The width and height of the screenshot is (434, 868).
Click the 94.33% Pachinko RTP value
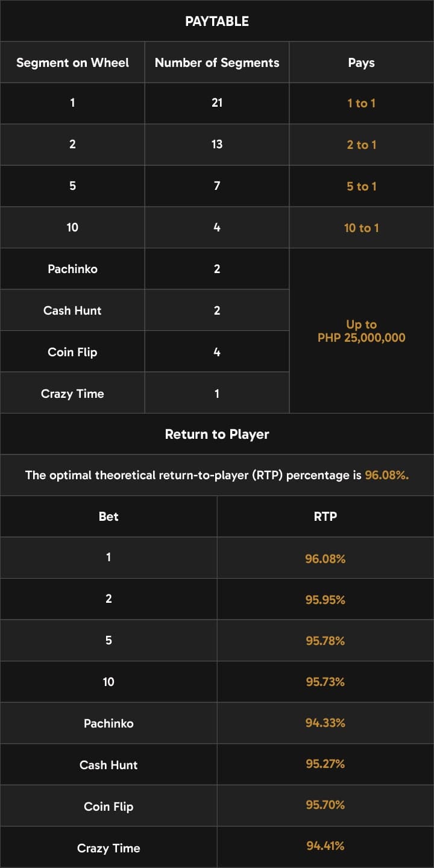[325, 723]
